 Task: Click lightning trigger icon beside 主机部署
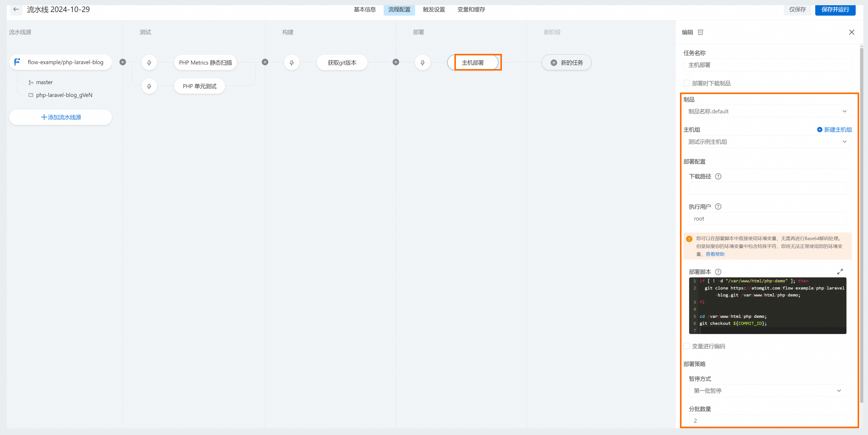coord(423,63)
